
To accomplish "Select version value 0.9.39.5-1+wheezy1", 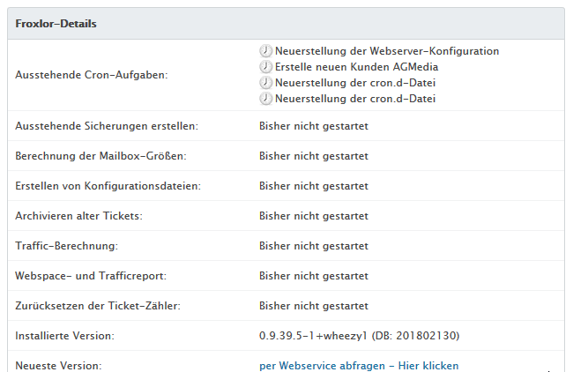I will pyautogui.click(x=313, y=336).
